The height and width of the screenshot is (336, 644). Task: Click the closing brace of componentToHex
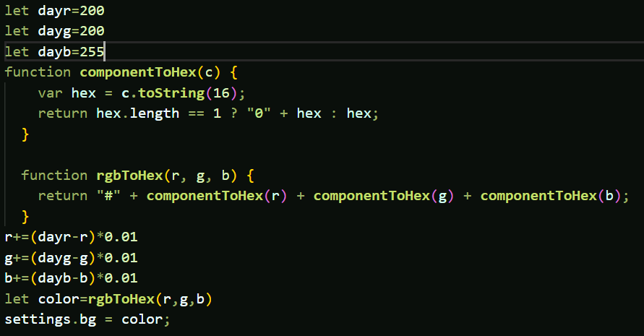tap(25, 134)
